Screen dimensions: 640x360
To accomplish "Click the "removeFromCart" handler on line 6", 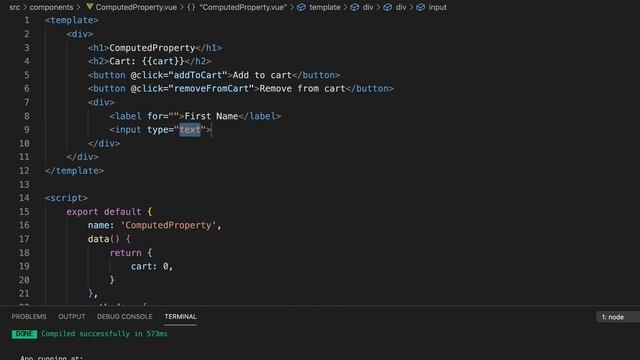I will (x=211, y=89).
